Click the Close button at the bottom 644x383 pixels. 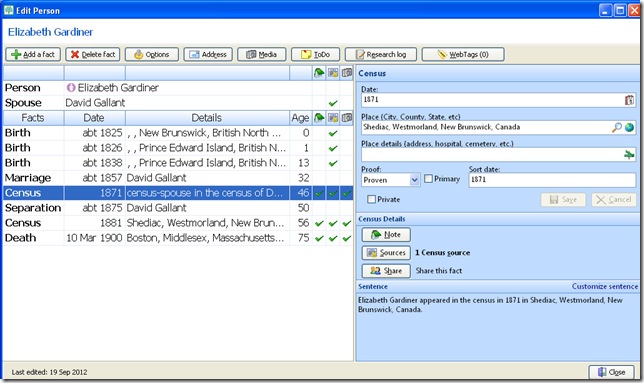(612, 372)
